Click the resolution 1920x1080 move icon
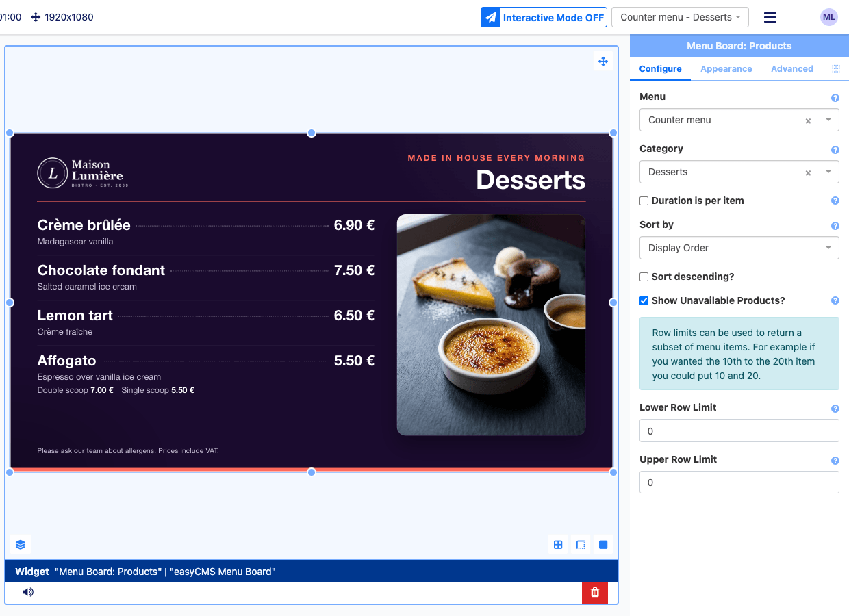849x616 pixels. pos(36,17)
